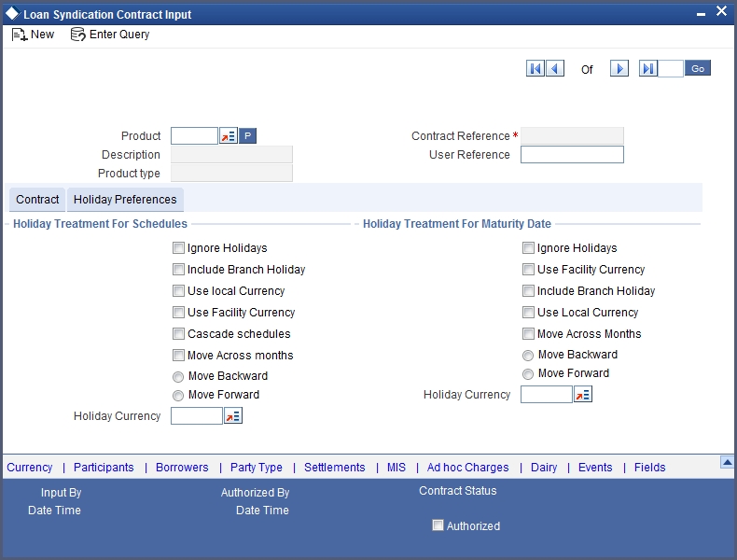Click the Product input field
This screenshot has width=737, height=560.
[195, 136]
